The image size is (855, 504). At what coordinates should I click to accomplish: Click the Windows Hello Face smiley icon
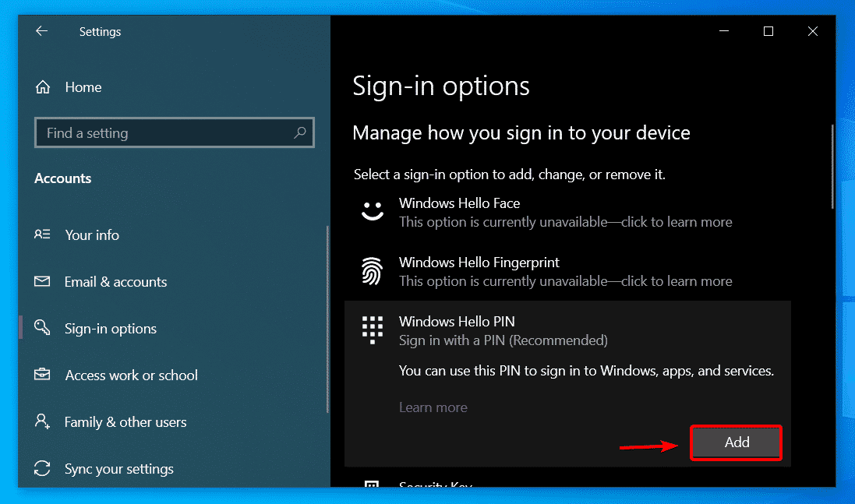(373, 211)
